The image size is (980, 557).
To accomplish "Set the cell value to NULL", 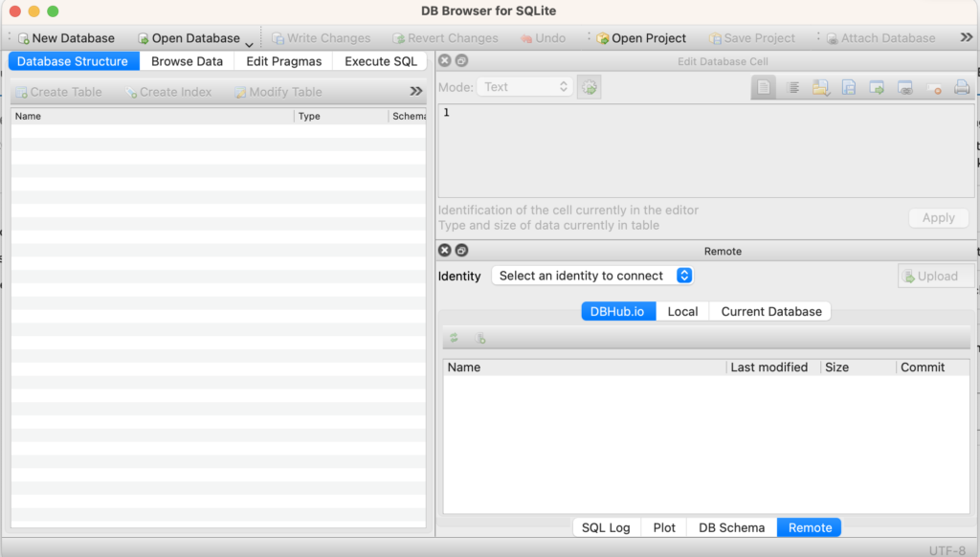I will pyautogui.click(x=935, y=87).
